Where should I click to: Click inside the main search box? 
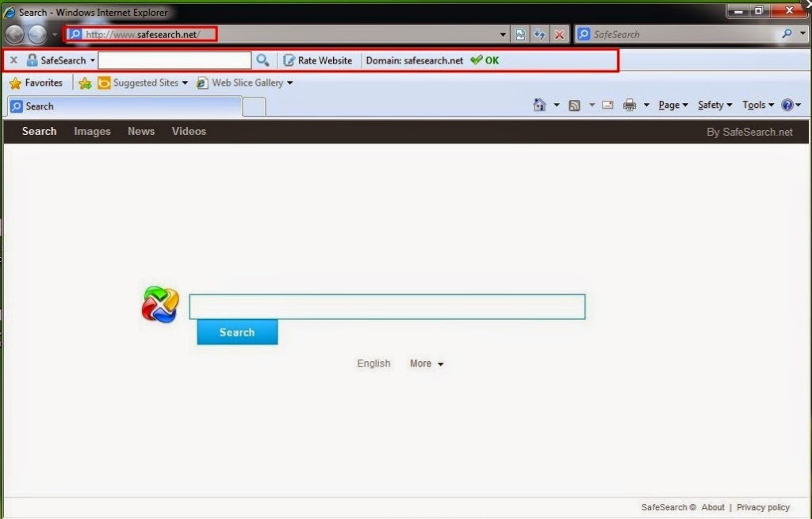[387, 306]
